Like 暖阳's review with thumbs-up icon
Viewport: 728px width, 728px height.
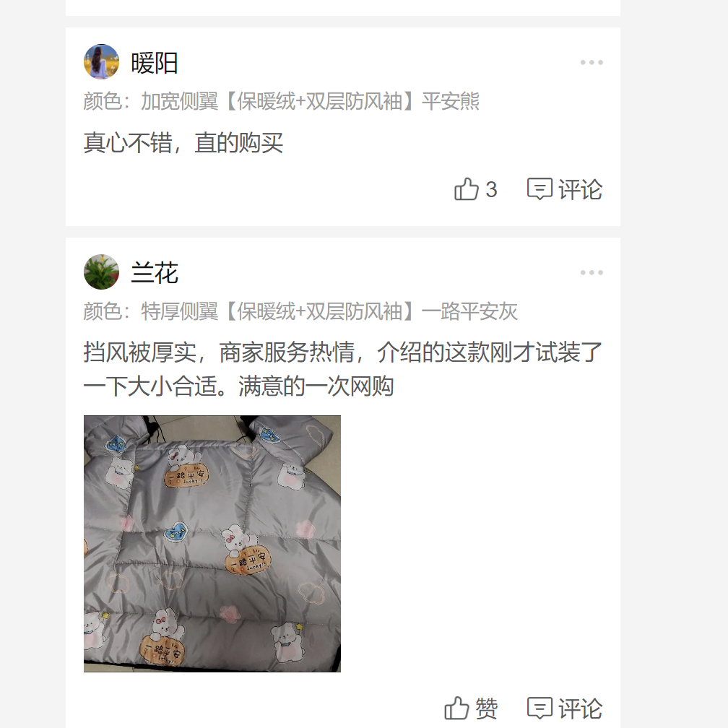point(466,189)
